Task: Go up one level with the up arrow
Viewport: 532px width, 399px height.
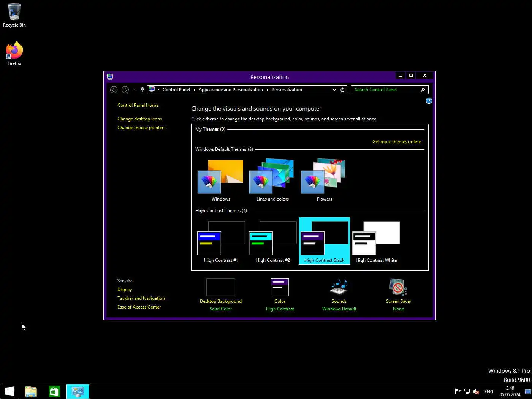Action: click(142, 90)
